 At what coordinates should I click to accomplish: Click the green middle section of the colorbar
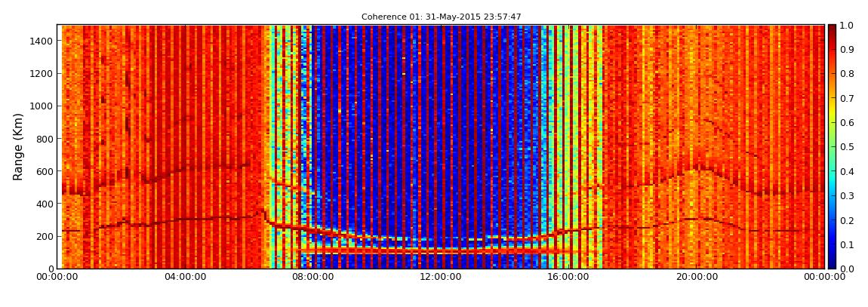pyautogui.click(x=833, y=146)
